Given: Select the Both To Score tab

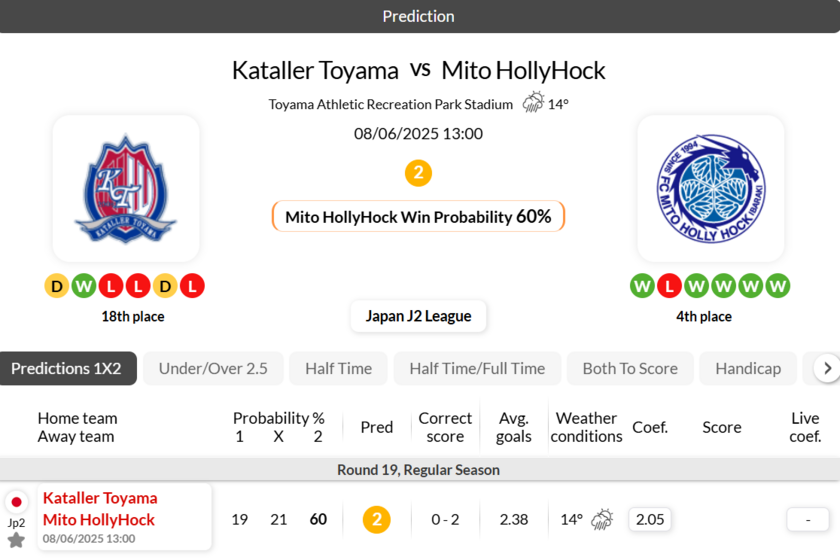Looking at the screenshot, I should pyautogui.click(x=630, y=368).
